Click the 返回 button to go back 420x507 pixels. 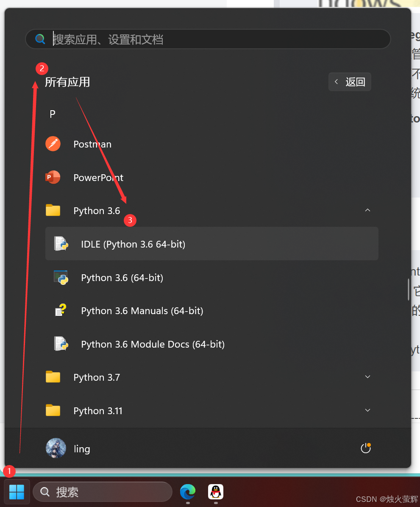click(350, 81)
